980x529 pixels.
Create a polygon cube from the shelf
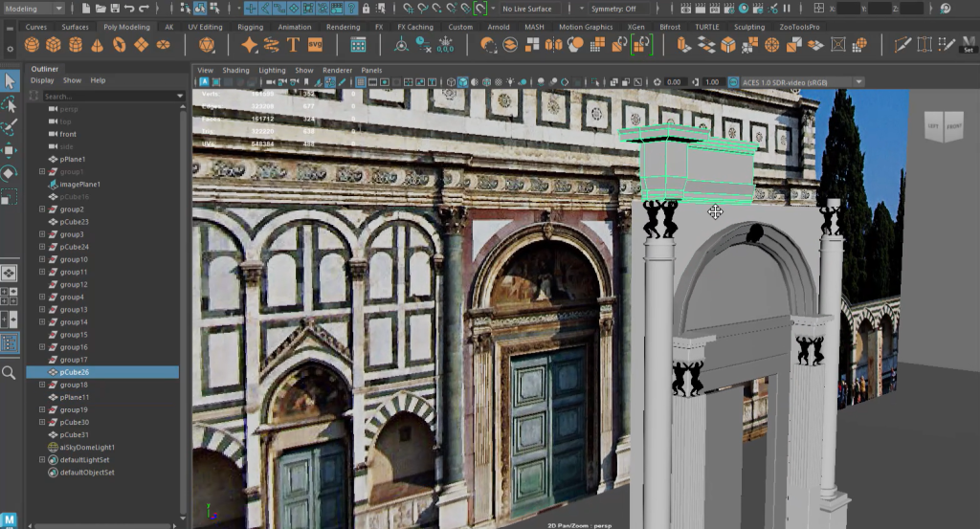[x=54, y=45]
